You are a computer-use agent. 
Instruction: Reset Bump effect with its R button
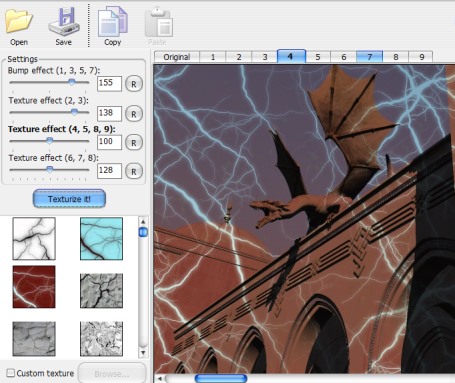[134, 84]
